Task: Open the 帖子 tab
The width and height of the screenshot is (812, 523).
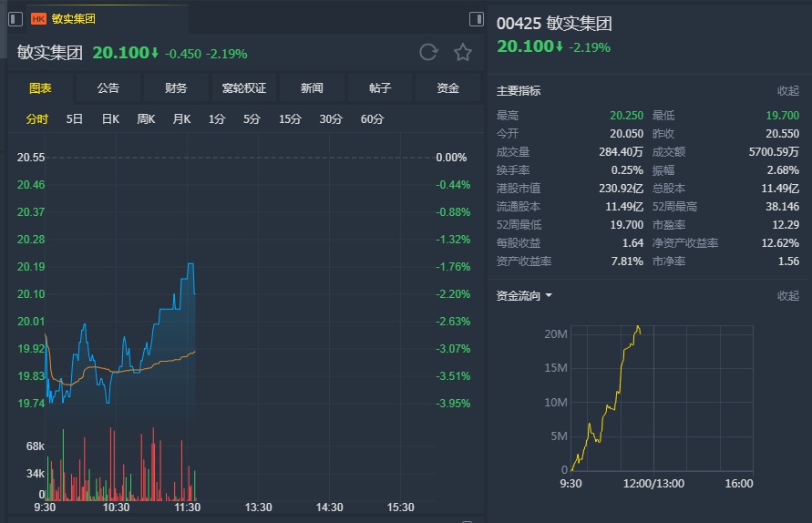Action: (x=380, y=88)
